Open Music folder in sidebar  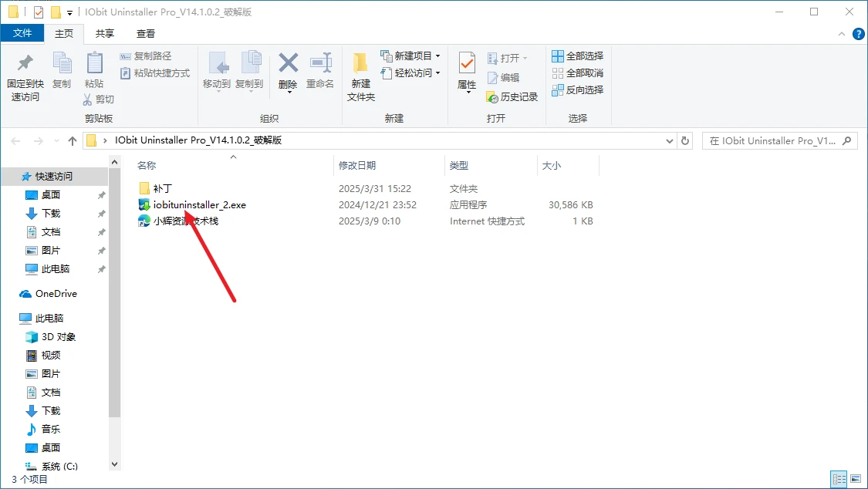[x=51, y=430]
